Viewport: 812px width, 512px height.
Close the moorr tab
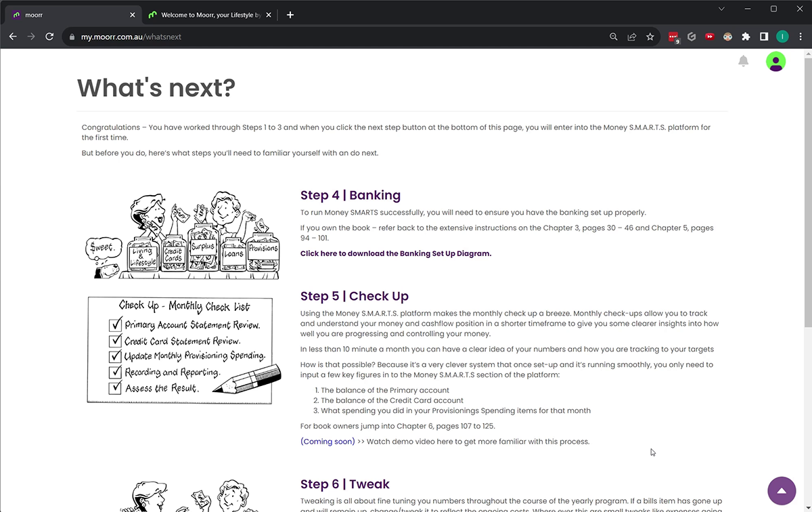132,14
